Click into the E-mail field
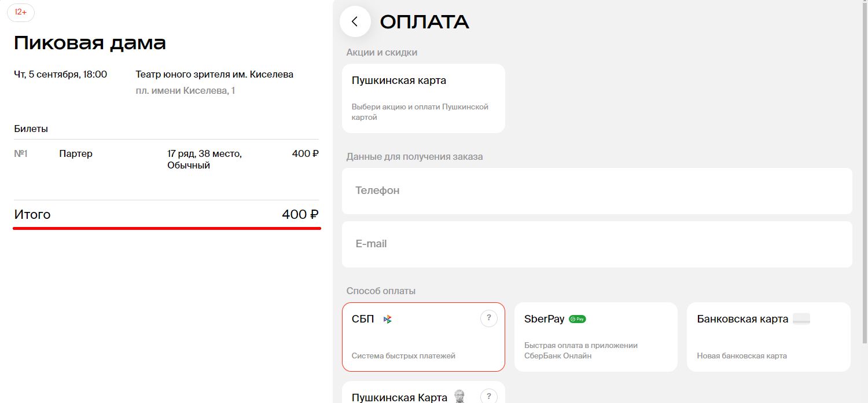This screenshot has height=403, width=868. click(x=597, y=244)
